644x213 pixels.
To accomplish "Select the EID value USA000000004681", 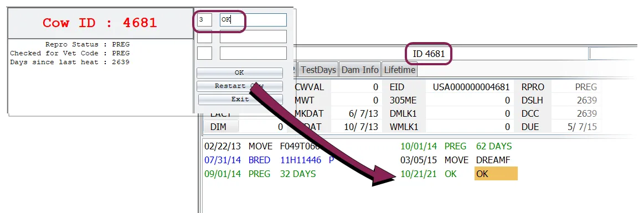I will tap(471, 87).
